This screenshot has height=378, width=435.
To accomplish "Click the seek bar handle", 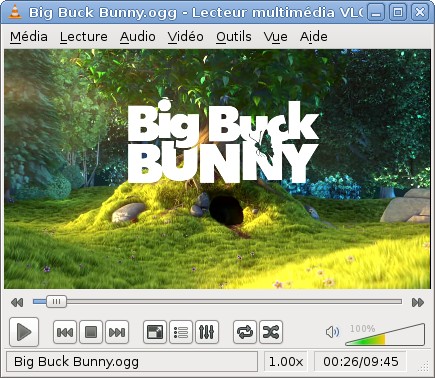I will pyautogui.click(x=56, y=302).
